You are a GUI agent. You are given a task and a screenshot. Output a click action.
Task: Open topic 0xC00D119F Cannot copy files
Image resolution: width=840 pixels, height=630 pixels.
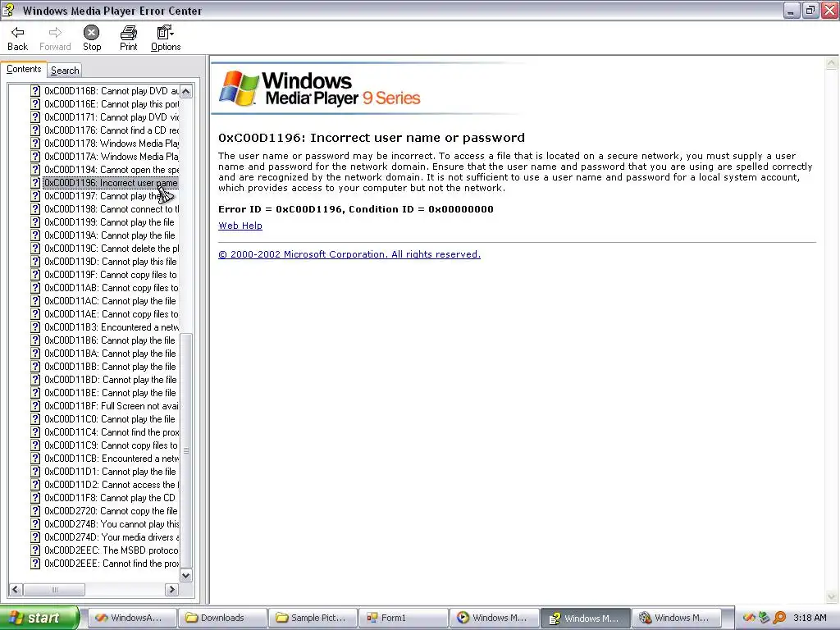(x=111, y=275)
